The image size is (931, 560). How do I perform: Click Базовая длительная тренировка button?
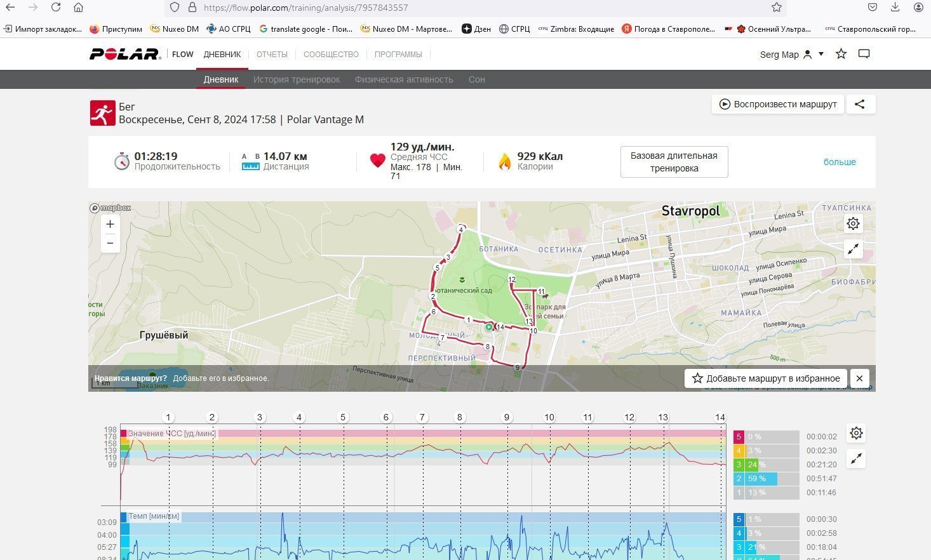[x=674, y=162]
